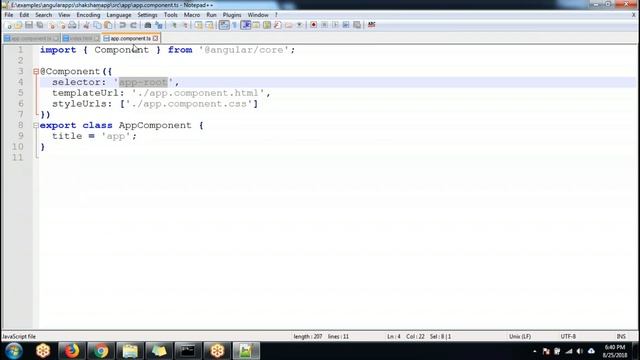Click the Redo toolbar icon
Image resolution: width=640 pixels, height=360 pixels.
[x=133, y=25]
